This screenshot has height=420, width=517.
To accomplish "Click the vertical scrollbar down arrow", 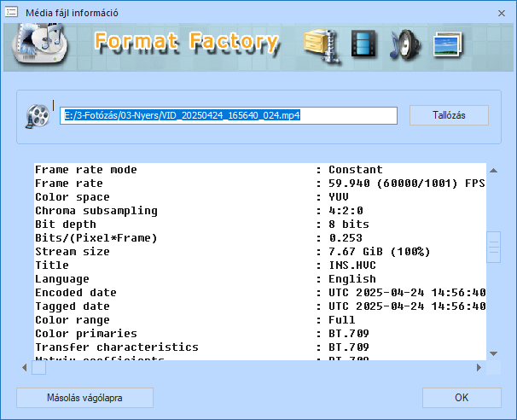I will [x=494, y=353].
